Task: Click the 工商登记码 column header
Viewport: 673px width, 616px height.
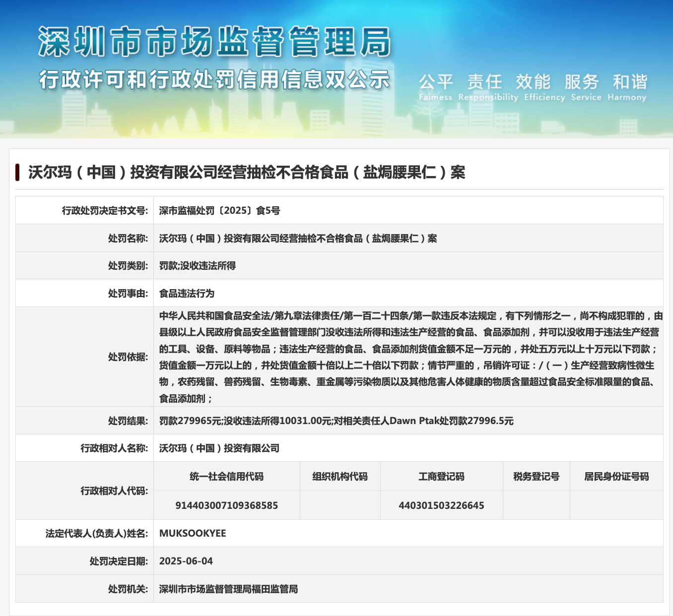Action: (441, 476)
